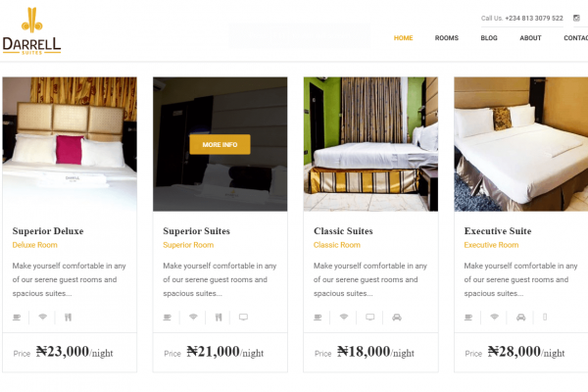This screenshot has width=588, height=392.
Task: Open the ABOUT page from navigation
Action: (x=530, y=38)
